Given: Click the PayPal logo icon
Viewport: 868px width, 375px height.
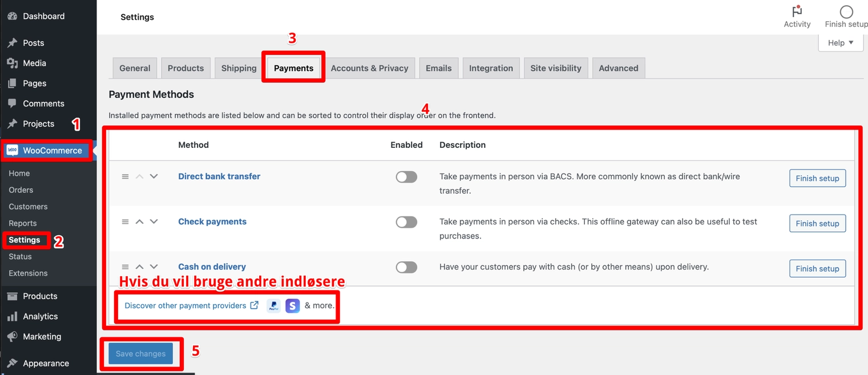Looking at the screenshot, I should [273, 306].
